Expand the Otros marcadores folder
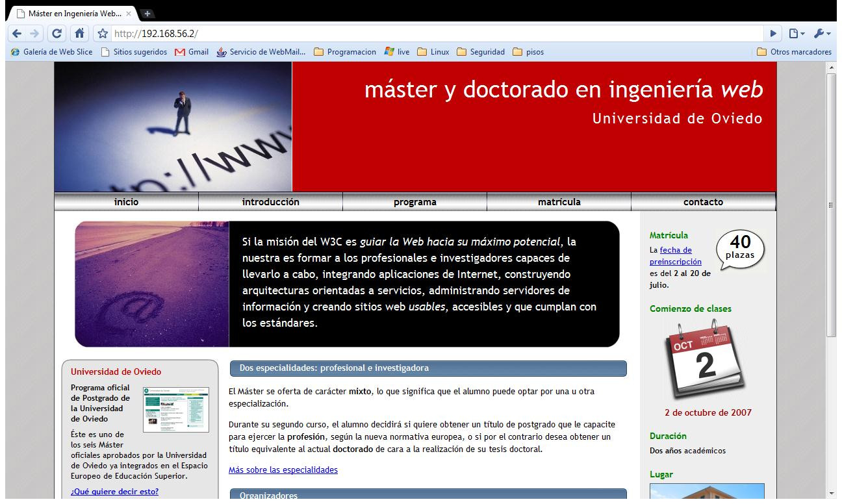Screen dimensions: 842x504 (x=794, y=52)
